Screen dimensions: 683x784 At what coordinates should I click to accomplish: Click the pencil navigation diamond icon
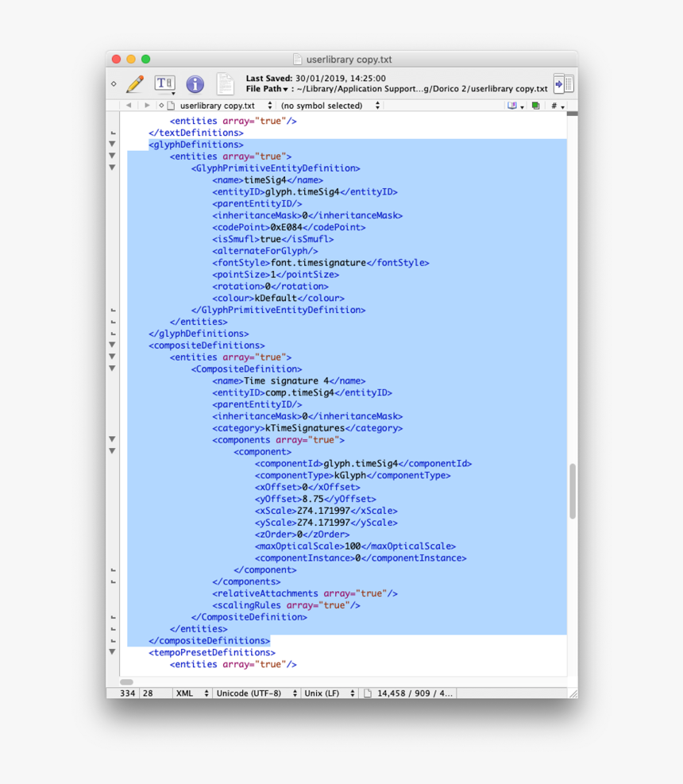tap(114, 83)
